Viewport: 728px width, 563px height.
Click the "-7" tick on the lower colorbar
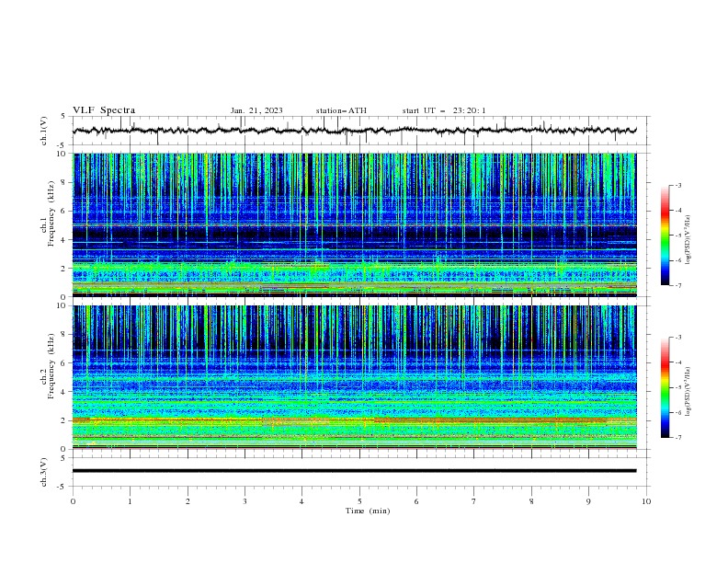(677, 438)
